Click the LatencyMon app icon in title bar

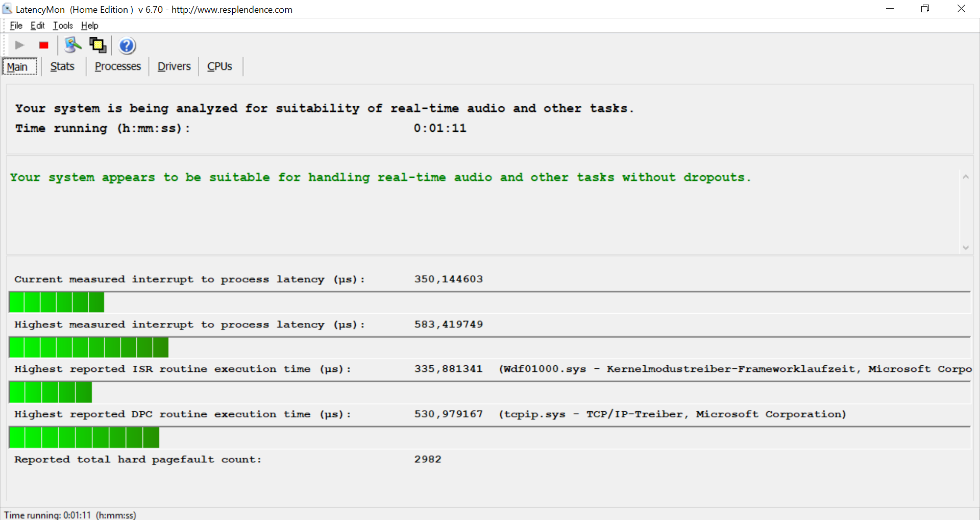pyautogui.click(x=7, y=9)
